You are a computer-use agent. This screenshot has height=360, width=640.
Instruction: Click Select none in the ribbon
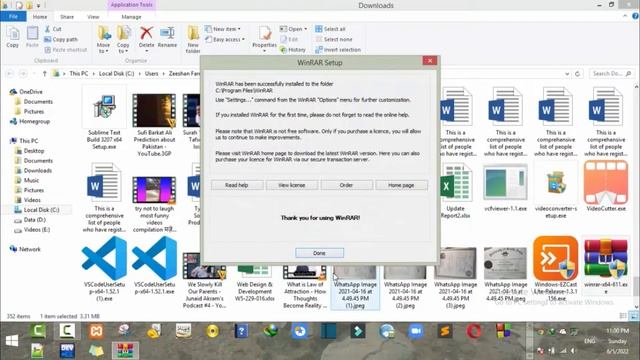(333, 40)
